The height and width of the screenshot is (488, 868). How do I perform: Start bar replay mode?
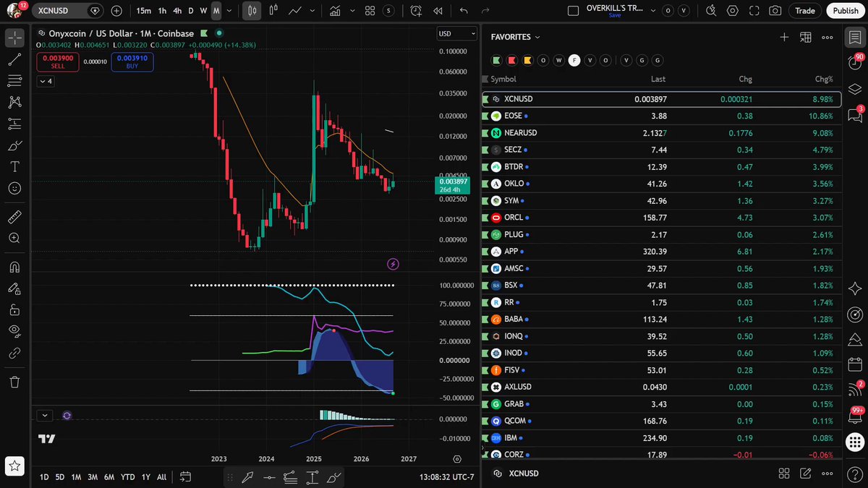click(x=438, y=11)
